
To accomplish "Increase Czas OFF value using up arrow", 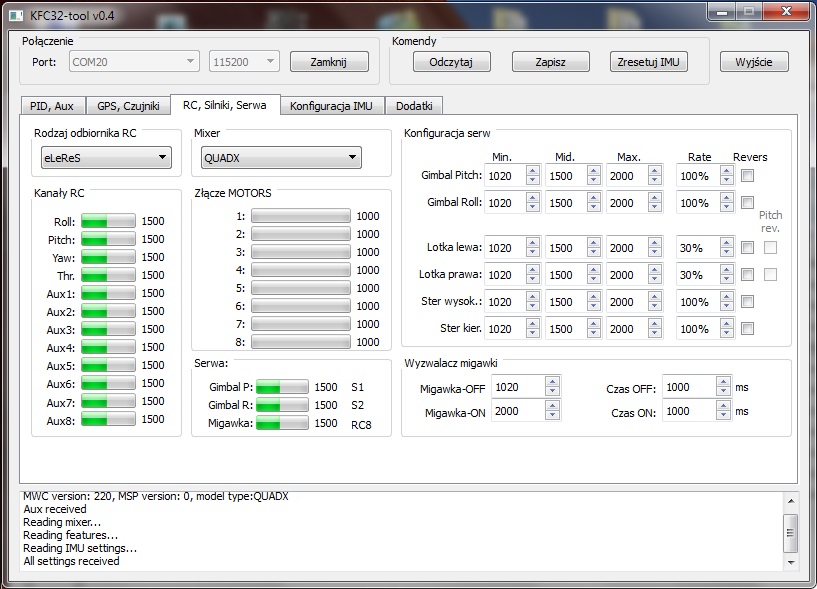I will (x=722, y=382).
